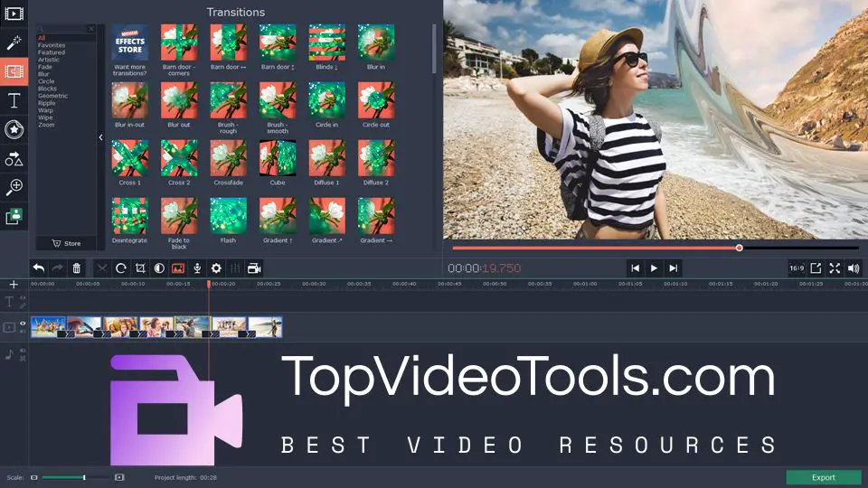This screenshot has height=488, width=868.
Task: Enter full screen preview
Action: click(x=835, y=268)
